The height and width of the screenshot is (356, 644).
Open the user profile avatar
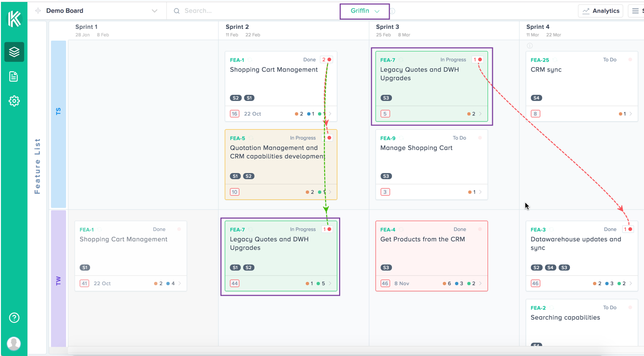(14, 343)
